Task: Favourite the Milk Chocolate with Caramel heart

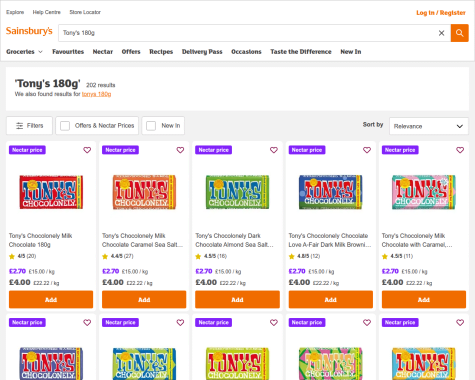Action: (x=460, y=150)
